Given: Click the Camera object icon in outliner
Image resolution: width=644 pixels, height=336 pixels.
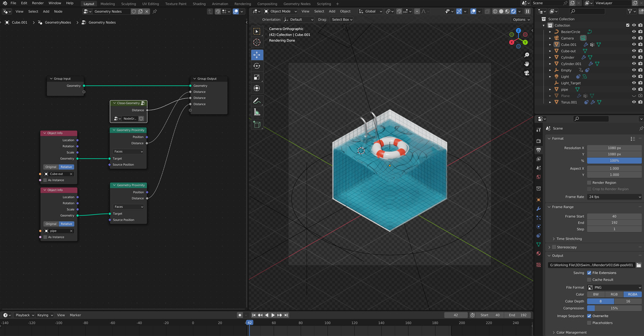Looking at the screenshot, I should [x=557, y=38].
